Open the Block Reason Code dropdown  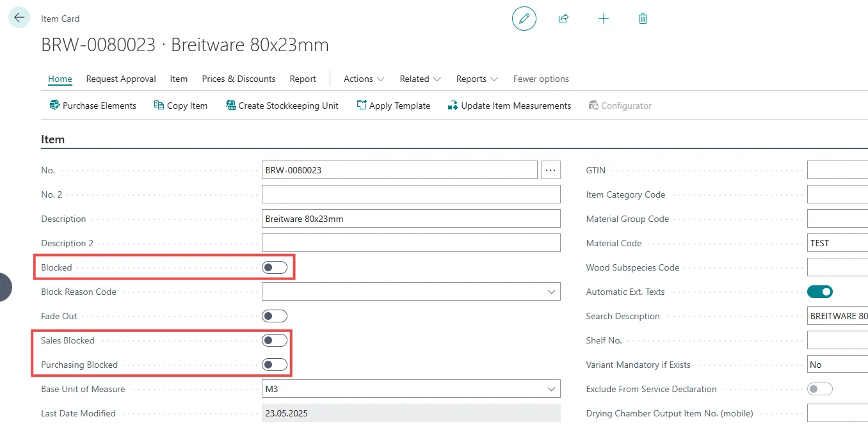pos(551,292)
